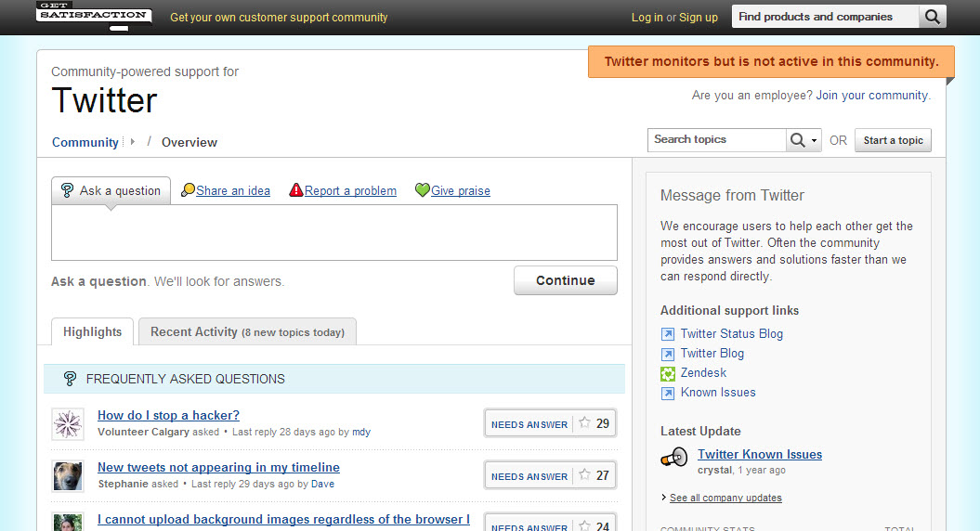Click inside the question text box

click(x=334, y=232)
